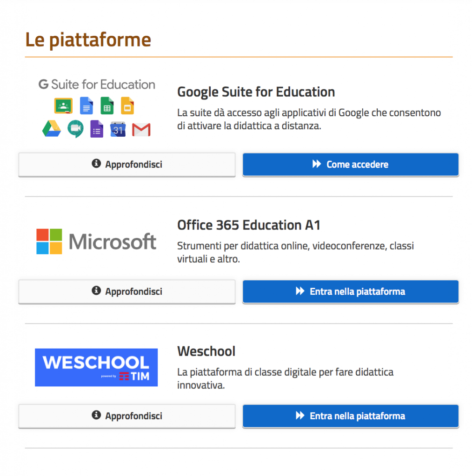472x476 pixels.
Task: Click the Gmail envelope icon
Action: 141,130
